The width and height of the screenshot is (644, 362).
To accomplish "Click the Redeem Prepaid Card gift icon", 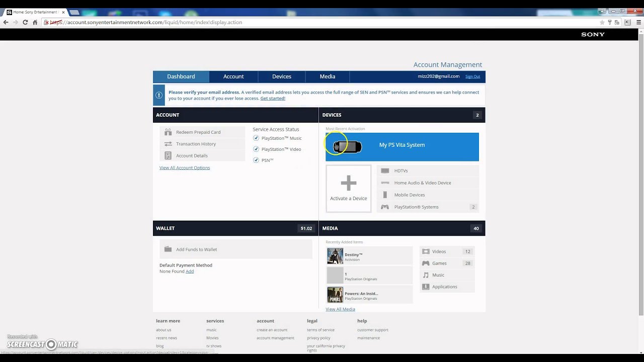I will (168, 132).
